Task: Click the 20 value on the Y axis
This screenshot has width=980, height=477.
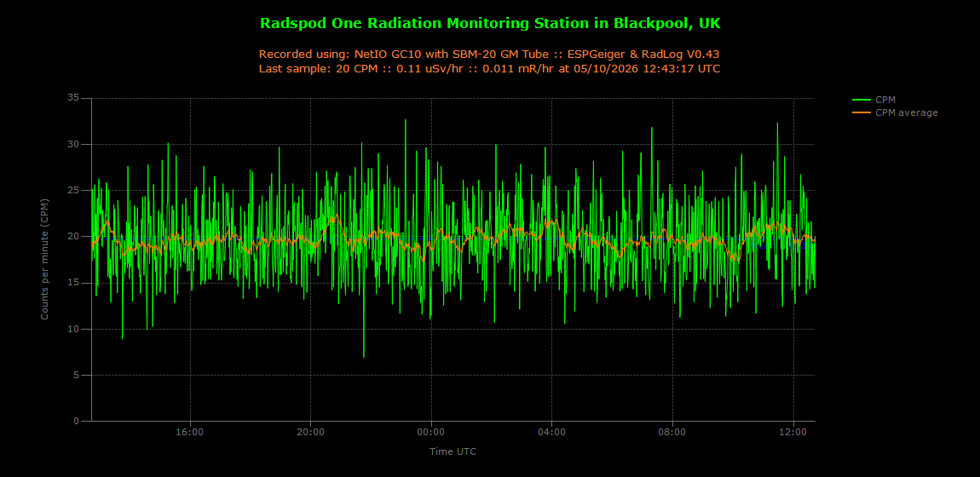Action: point(74,237)
